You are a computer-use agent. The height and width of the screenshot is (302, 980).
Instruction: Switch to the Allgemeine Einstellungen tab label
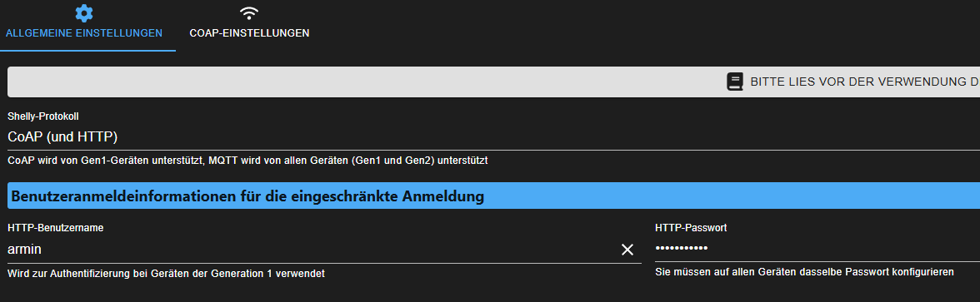(83, 33)
